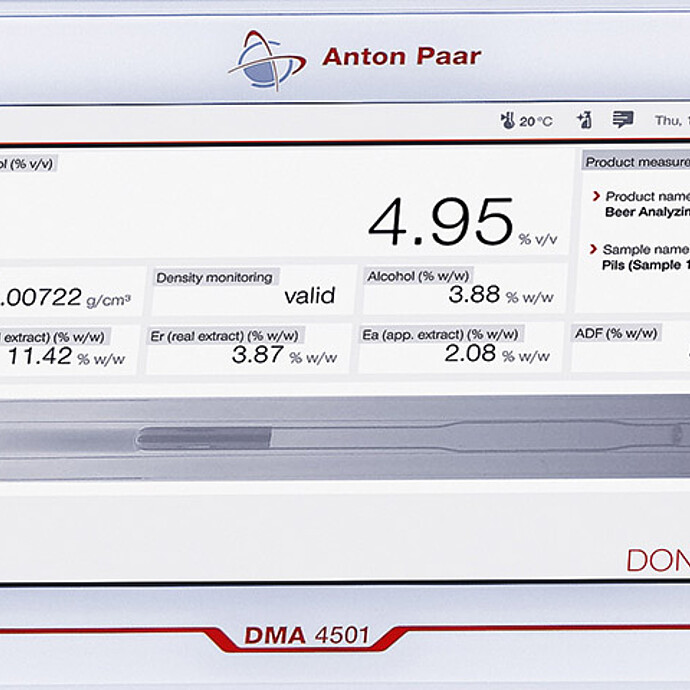Tap the density value in g/cm³

(65, 298)
